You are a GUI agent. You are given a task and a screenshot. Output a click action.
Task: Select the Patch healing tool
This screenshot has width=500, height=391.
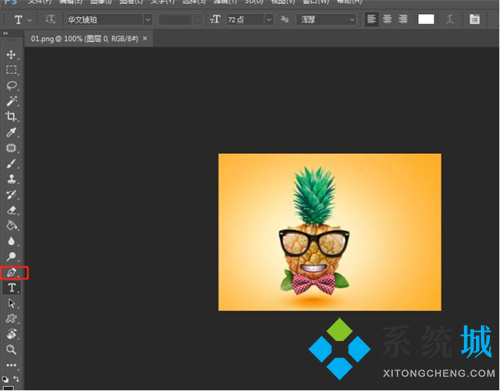point(11,148)
